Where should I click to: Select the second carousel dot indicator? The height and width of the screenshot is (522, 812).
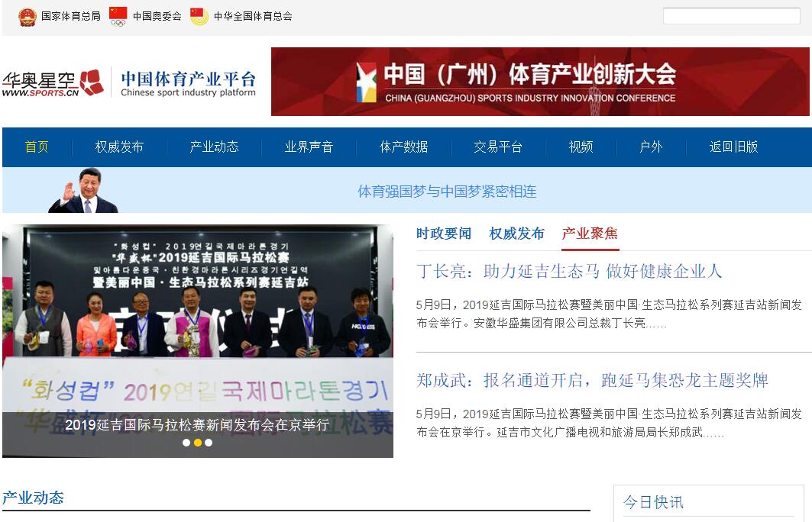click(197, 443)
